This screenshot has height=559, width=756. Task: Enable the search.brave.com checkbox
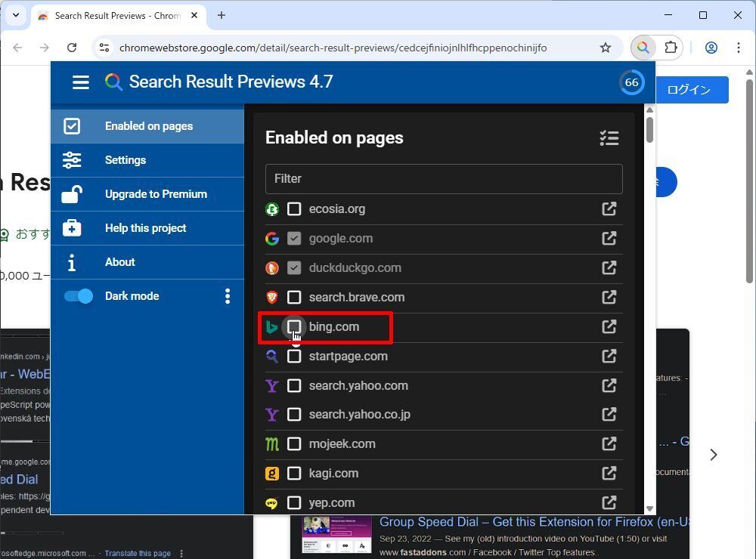pos(294,298)
